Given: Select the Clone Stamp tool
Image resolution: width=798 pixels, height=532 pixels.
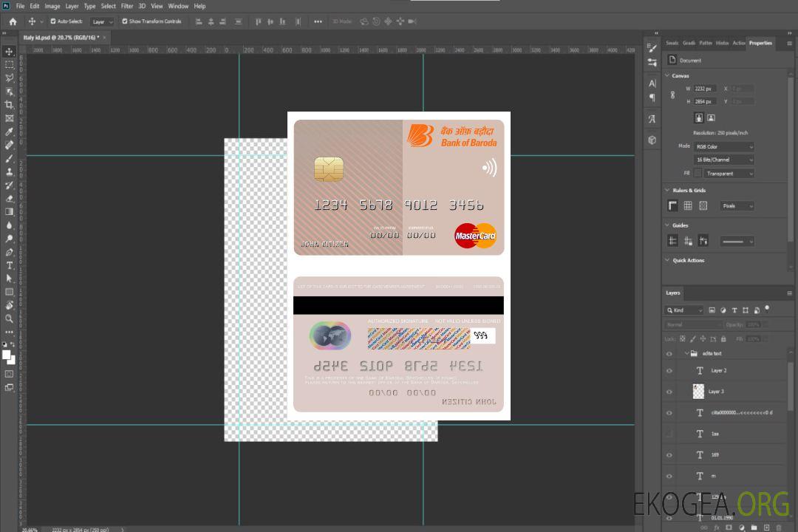Looking at the screenshot, I should (x=9, y=172).
